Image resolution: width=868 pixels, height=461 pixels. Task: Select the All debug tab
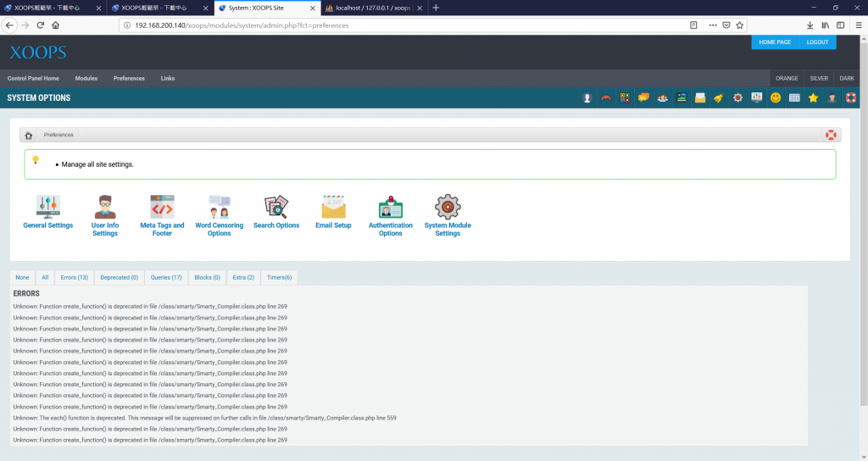coord(45,278)
